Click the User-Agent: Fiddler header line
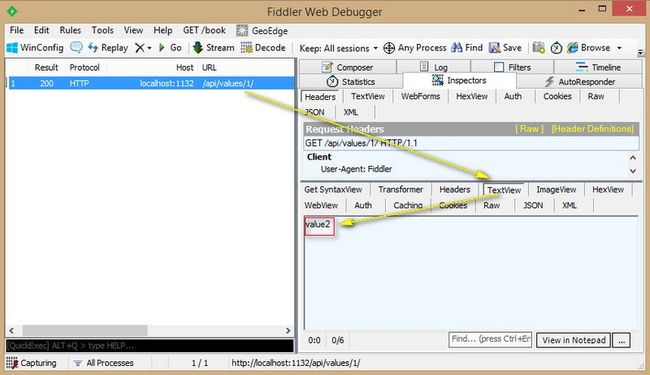The height and width of the screenshot is (375, 650). point(356,169)
